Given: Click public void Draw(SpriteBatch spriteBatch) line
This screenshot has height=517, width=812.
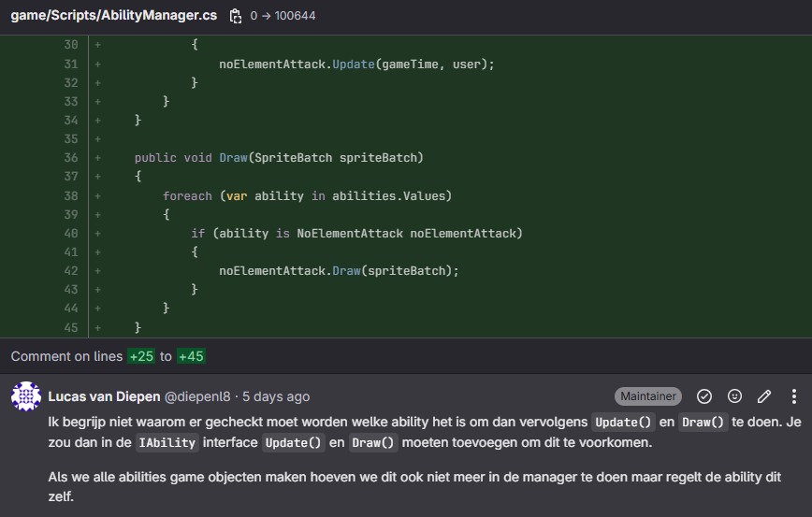Looking at the screenshot, I should 279,157.
